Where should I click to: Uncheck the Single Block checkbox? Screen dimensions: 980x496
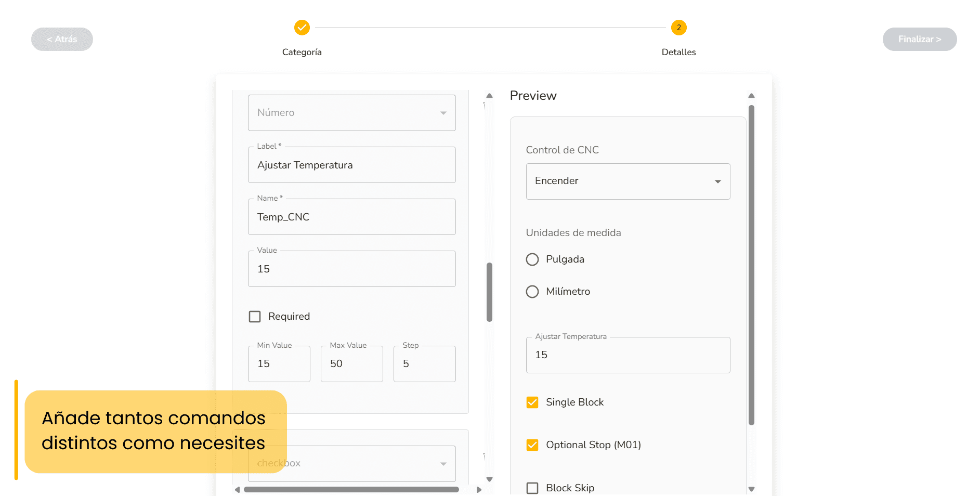pos(532,402)
